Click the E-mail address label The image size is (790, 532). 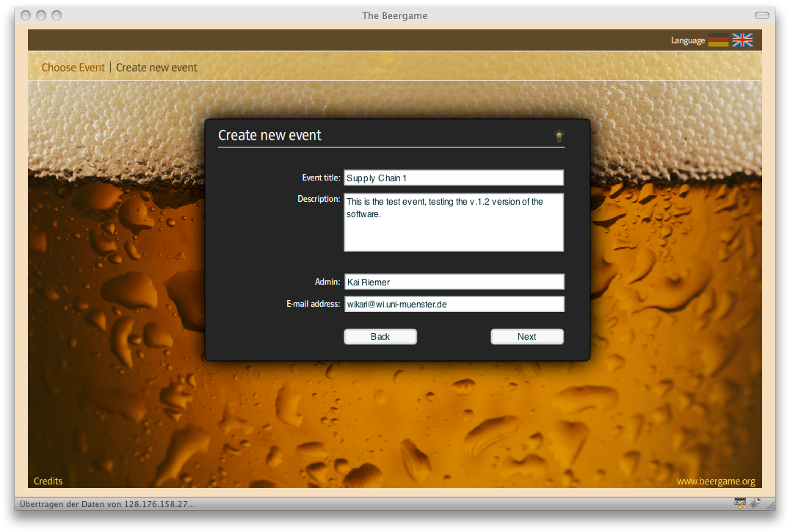(x=313, y=304)
